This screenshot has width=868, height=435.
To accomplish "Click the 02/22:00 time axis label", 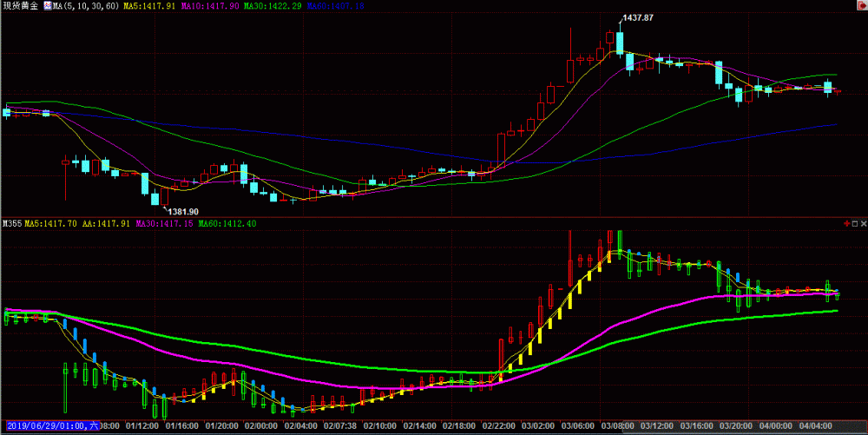I will (x=499, y=426).
